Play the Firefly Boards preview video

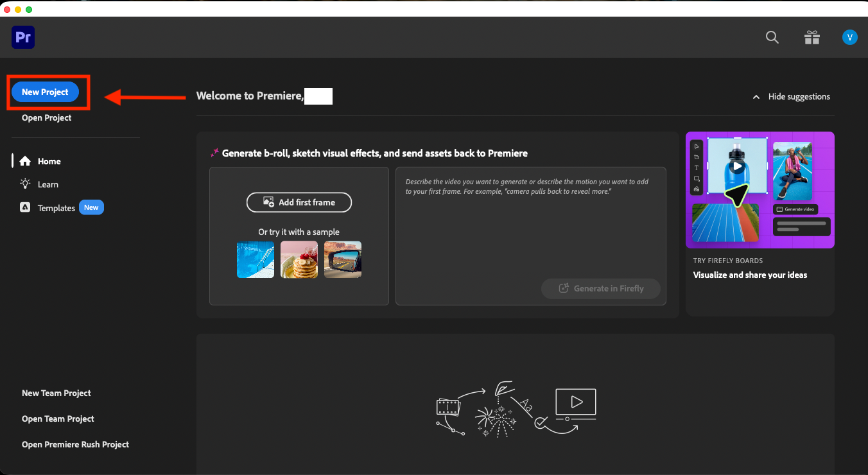coord(737,166)
